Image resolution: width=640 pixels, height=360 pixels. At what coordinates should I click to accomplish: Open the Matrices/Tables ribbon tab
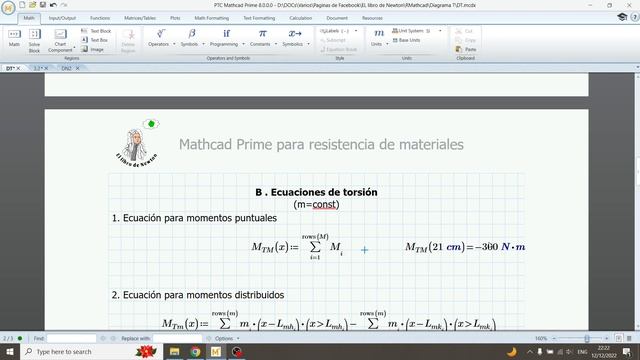[x=140, y=18]
